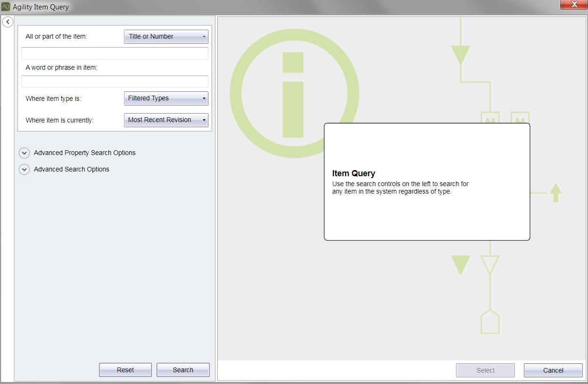The height and width of the screenshot is (384, 588).
Task: Open the Most Recent Revision dropdown
Action: coord(166,120)
